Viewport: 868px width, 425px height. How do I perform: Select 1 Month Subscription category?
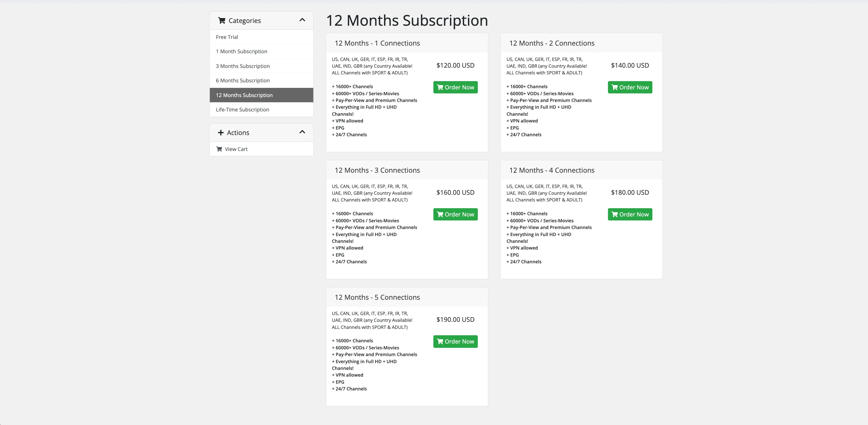tap(241, 51)
